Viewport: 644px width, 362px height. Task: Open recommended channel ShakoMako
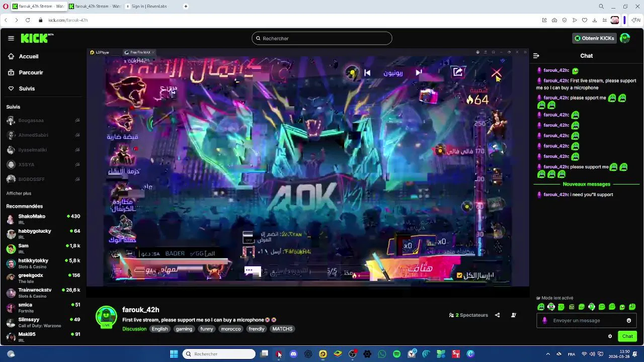43,219
